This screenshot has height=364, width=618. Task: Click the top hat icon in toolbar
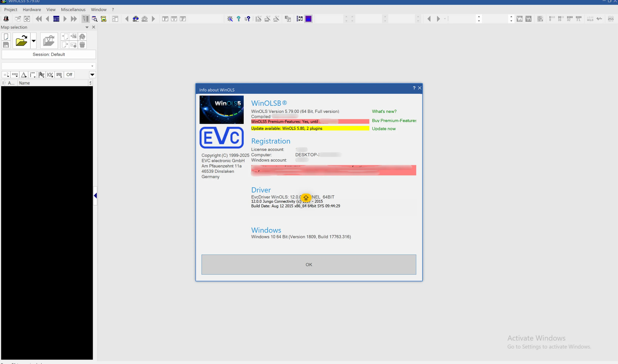(6, 19)
